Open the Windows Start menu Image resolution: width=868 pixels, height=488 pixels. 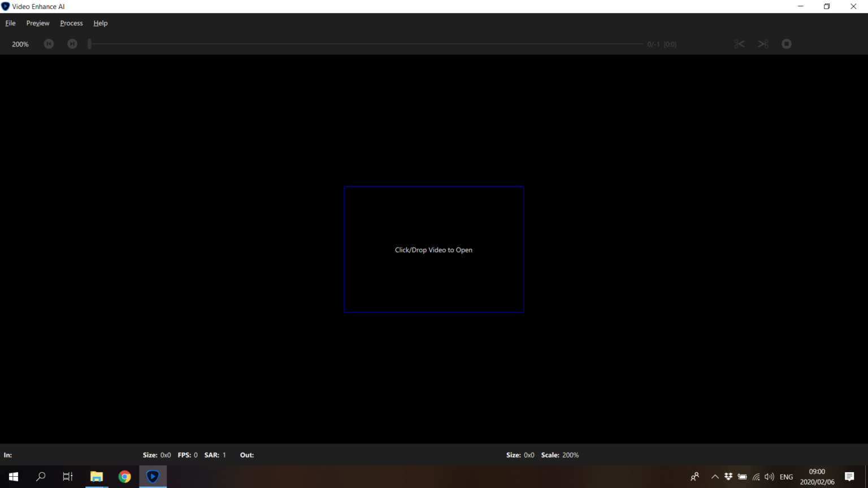pyautogui.click(x=14, y=477)
